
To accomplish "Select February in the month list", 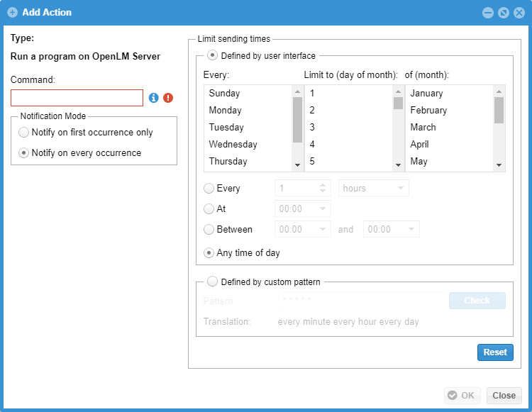I will (428, 111).
